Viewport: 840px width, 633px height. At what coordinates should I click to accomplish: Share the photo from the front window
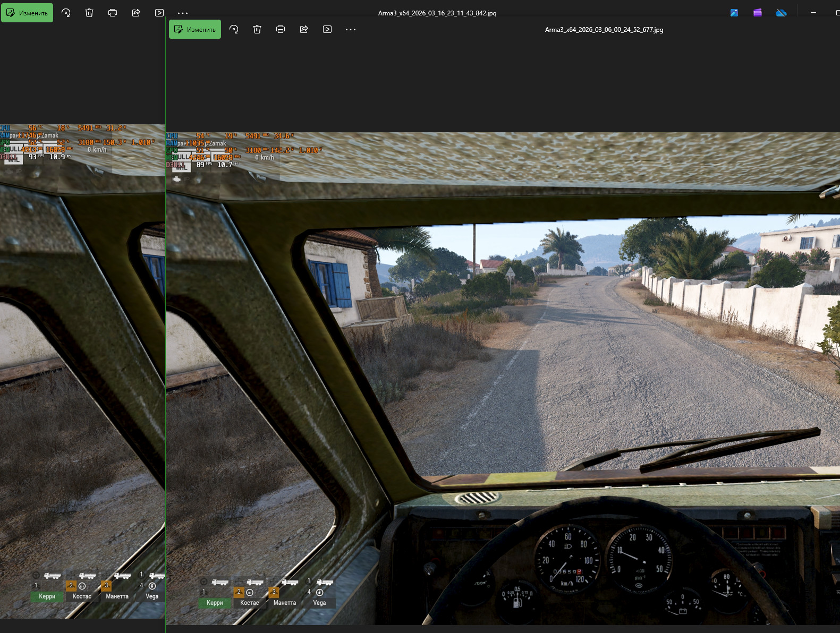pyautogui.click(x=304, y=29)
